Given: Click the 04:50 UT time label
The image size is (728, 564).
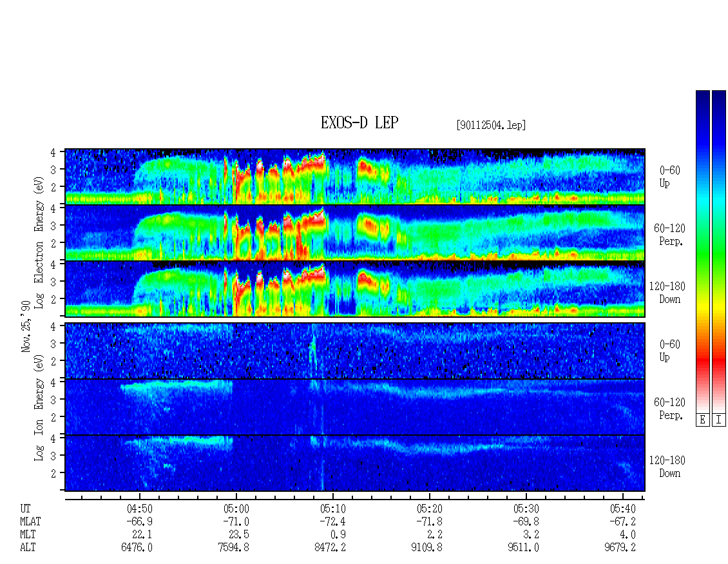Looking at the screenshot, I should point(139,509).
